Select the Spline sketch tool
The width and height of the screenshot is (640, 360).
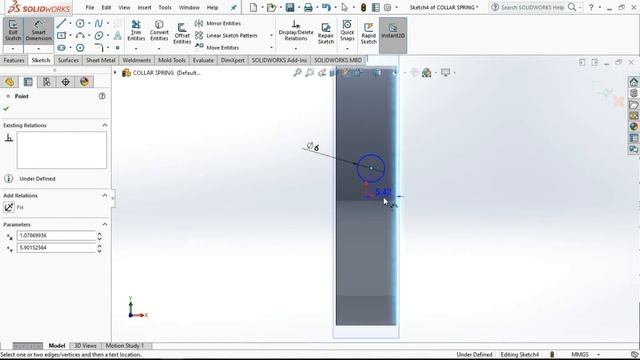tap(98, 24)
